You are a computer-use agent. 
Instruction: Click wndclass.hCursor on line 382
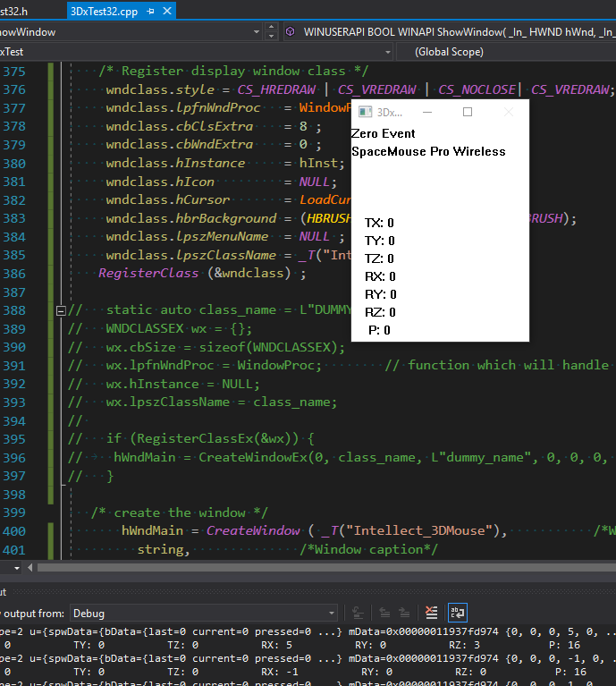tap(168, 200)
